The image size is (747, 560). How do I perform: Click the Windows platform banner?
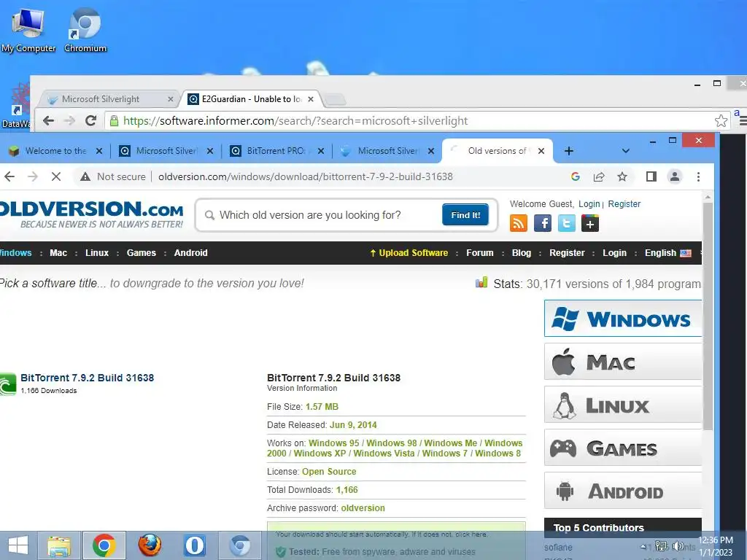tap(623, 319)
